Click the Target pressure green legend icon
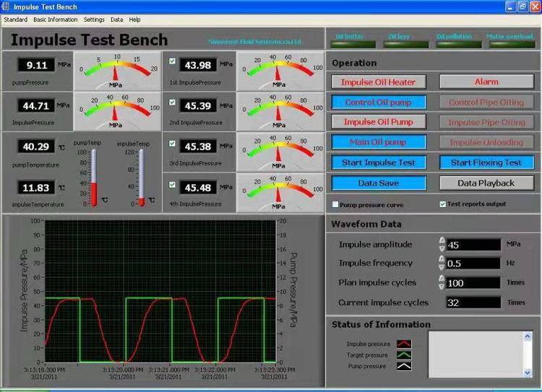Screen dimensions: 542x392 (x=405, y=355)
